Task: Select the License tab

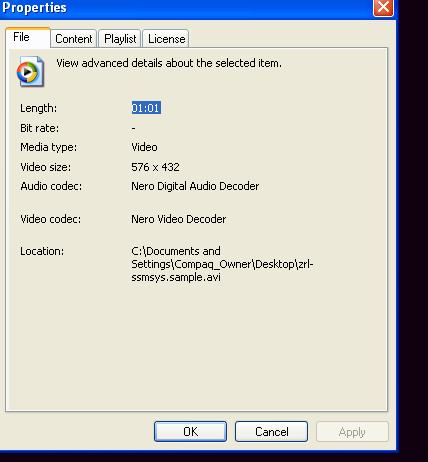Action: [166, 39]
